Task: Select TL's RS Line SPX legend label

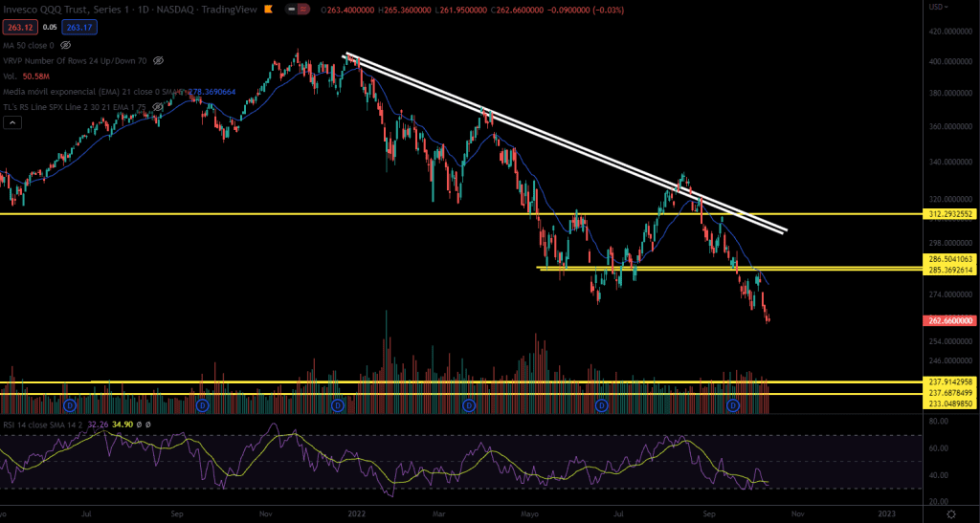Action: click(x=75, y=107)
